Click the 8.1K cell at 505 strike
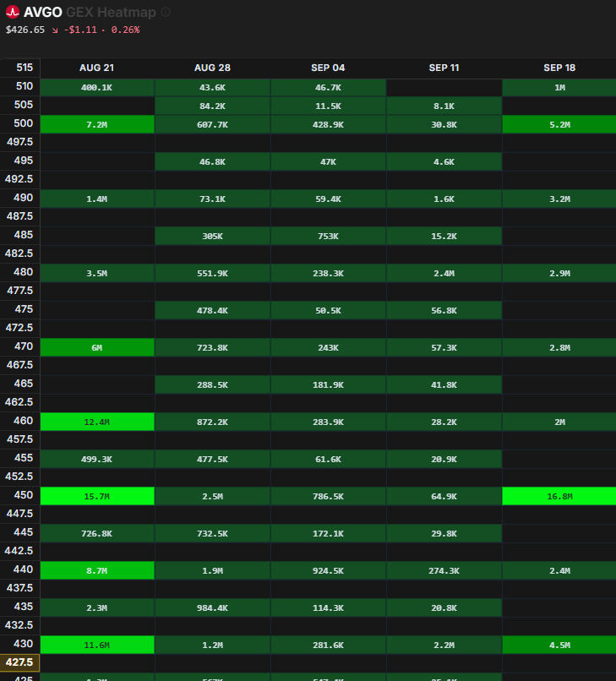This screenshot has width=616, height=681. click(x=444, y=106)
